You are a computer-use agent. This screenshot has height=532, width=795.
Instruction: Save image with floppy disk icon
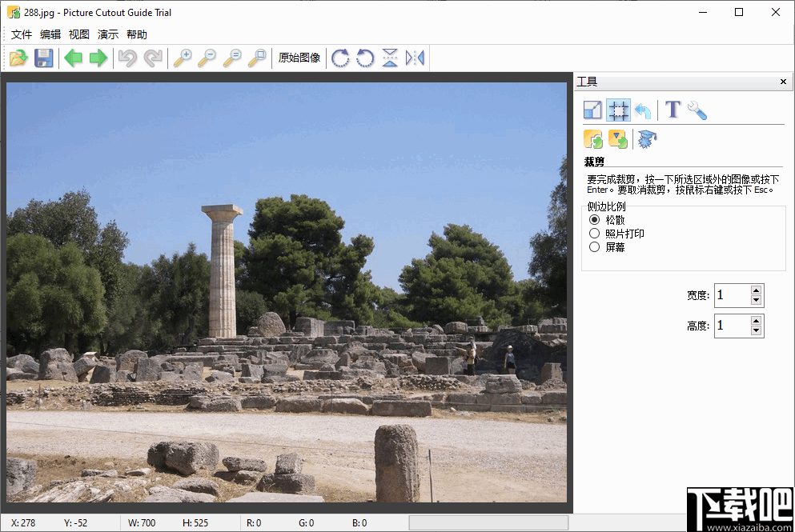pyautogui.click(x=43, y=58)
